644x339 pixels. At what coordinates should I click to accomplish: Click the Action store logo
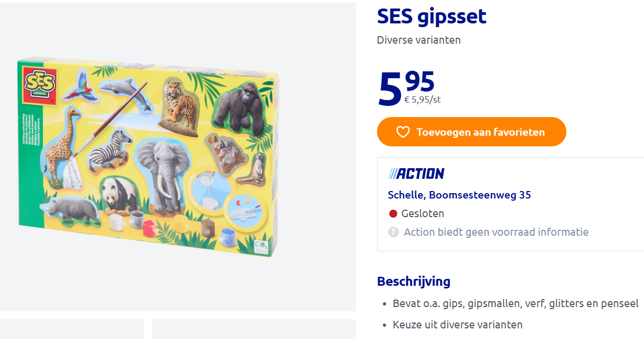pos(416,173)
